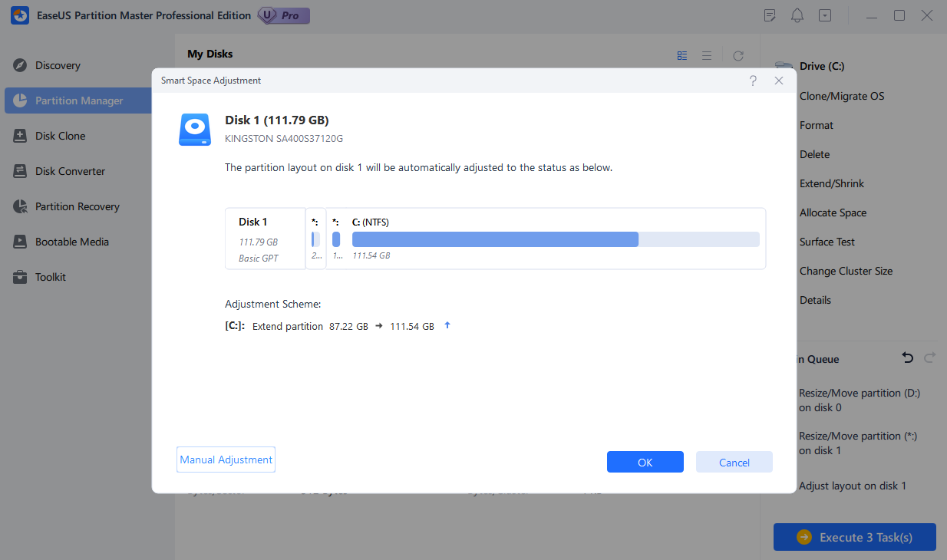Open the notifications bell
Image resolution: width=947 pixels, height=560 pixels.
coord(797,15)
